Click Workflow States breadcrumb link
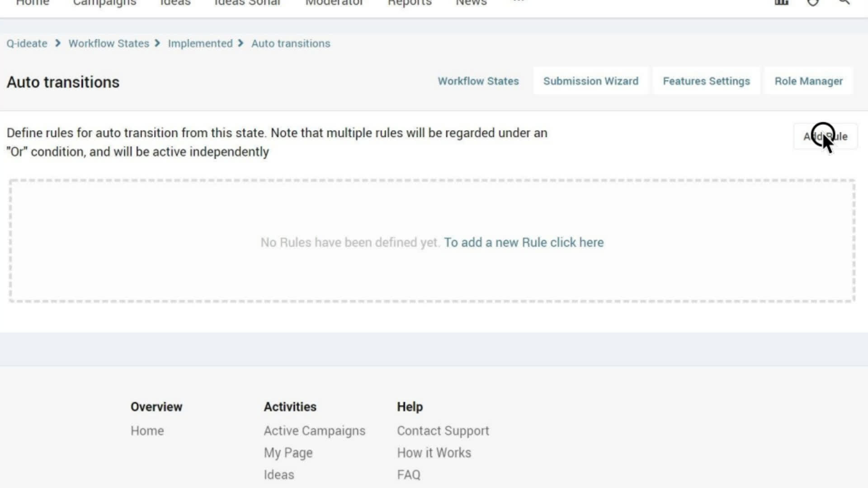Viewport: 868px width, 488px height. [108, 44]
